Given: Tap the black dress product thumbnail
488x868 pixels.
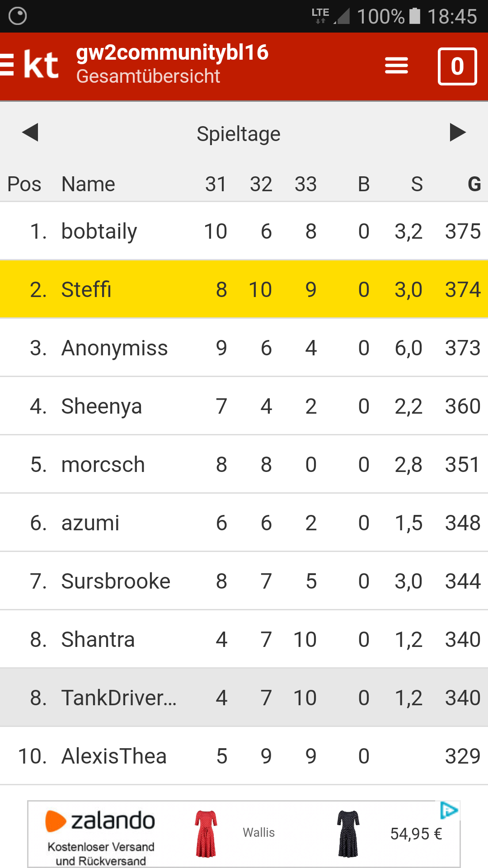Looking at the screenshot, I should [x=348, y=834].
